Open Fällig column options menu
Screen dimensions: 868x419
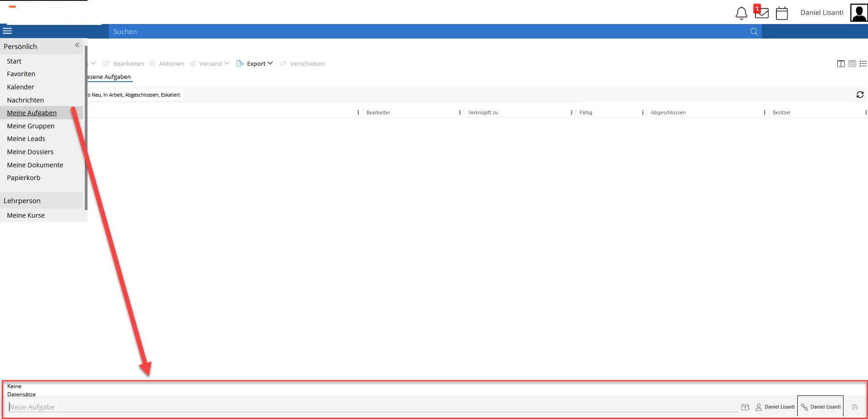pos(643,112)
